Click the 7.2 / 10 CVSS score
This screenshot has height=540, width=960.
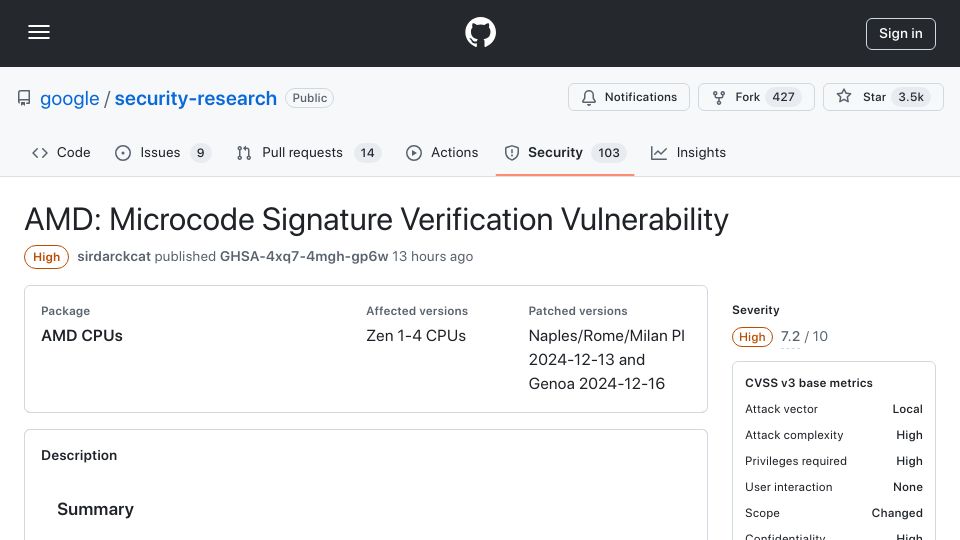point(804,336)
